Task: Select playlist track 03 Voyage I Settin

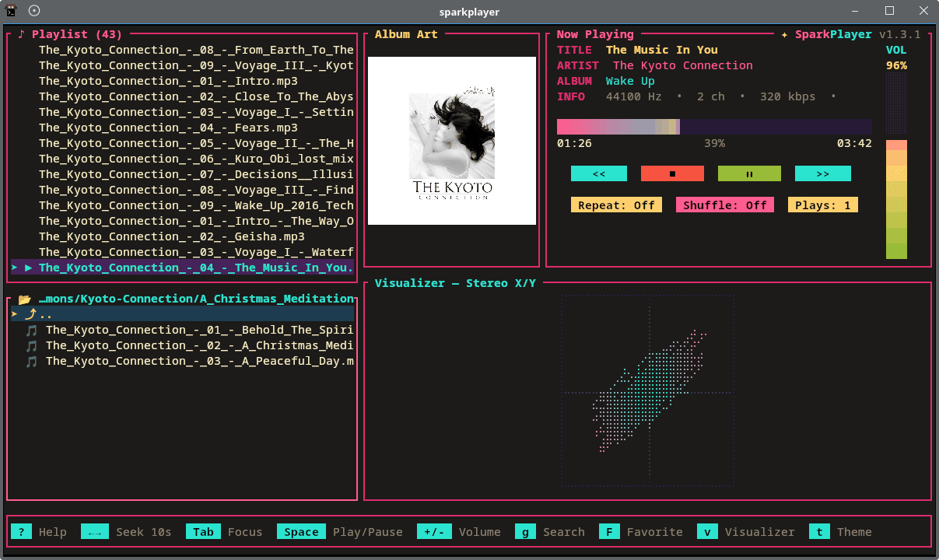Action: (196, 112)
